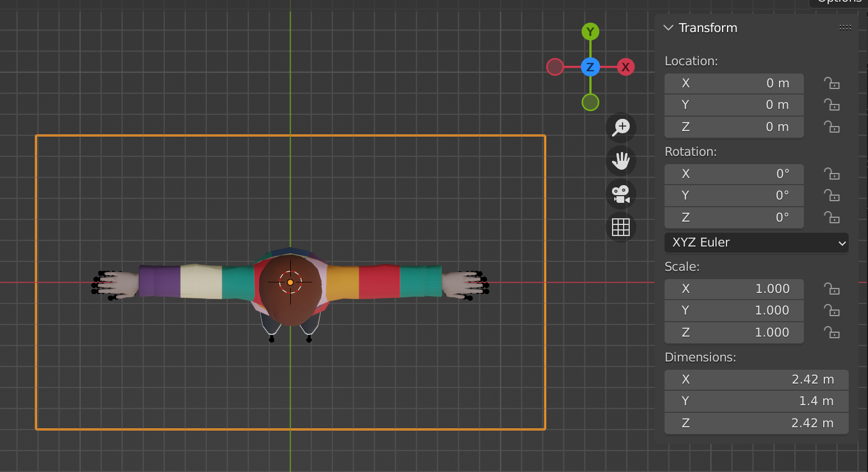Toggle lock for Rotation Z
Screen dimensions: 868x472
832,218
